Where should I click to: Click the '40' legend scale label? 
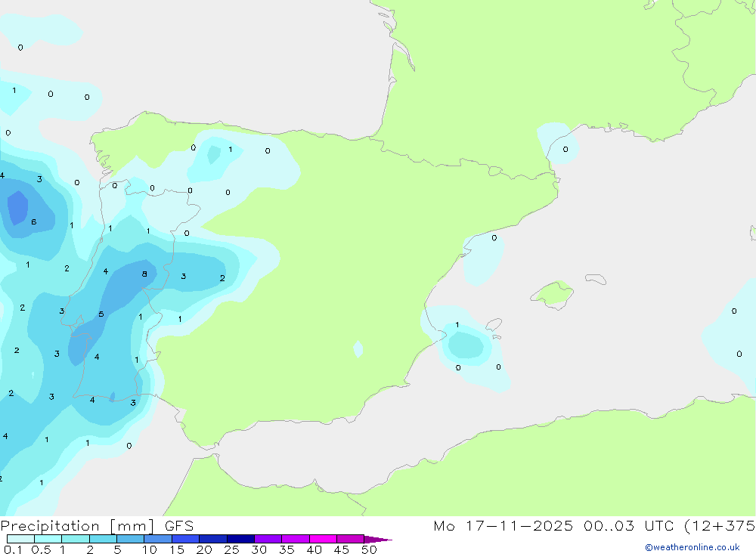(314, 549)
